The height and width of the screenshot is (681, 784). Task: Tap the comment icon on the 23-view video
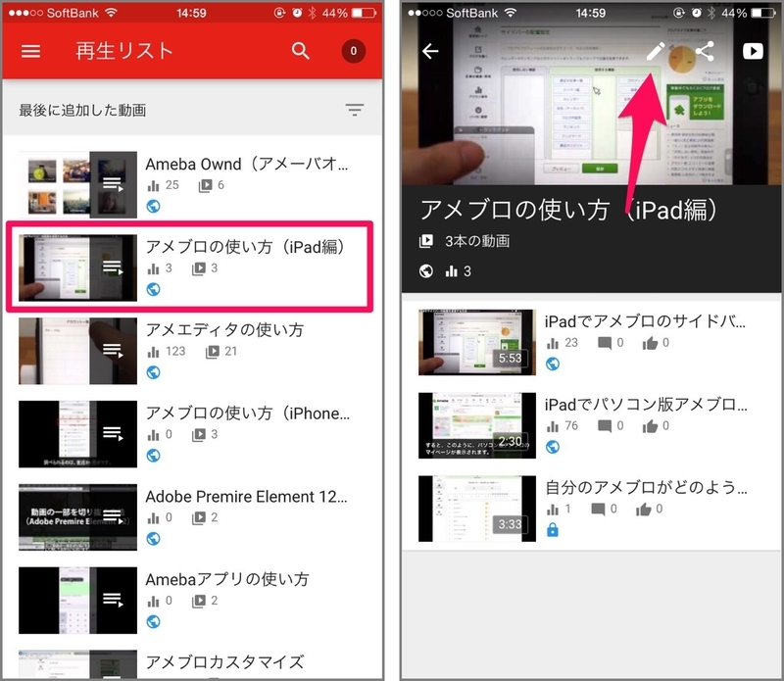(x=605, y=343)
